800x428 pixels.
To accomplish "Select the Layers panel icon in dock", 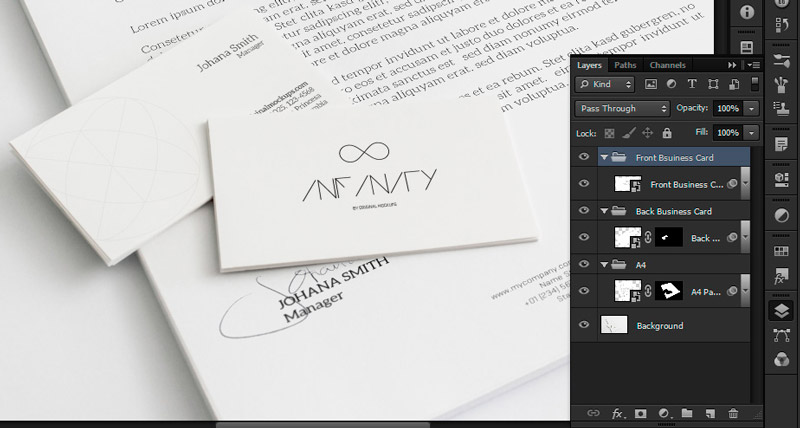I will click(781, 311).
